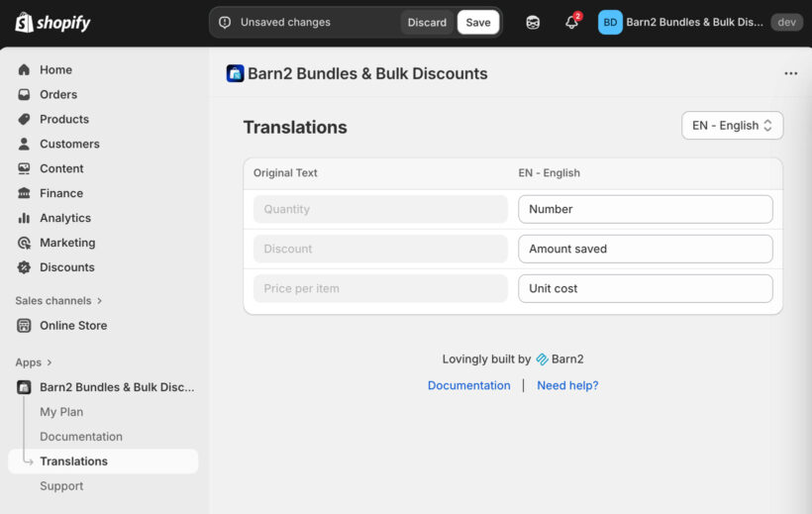Open the EN - English language dropdown

coord(732,126)
